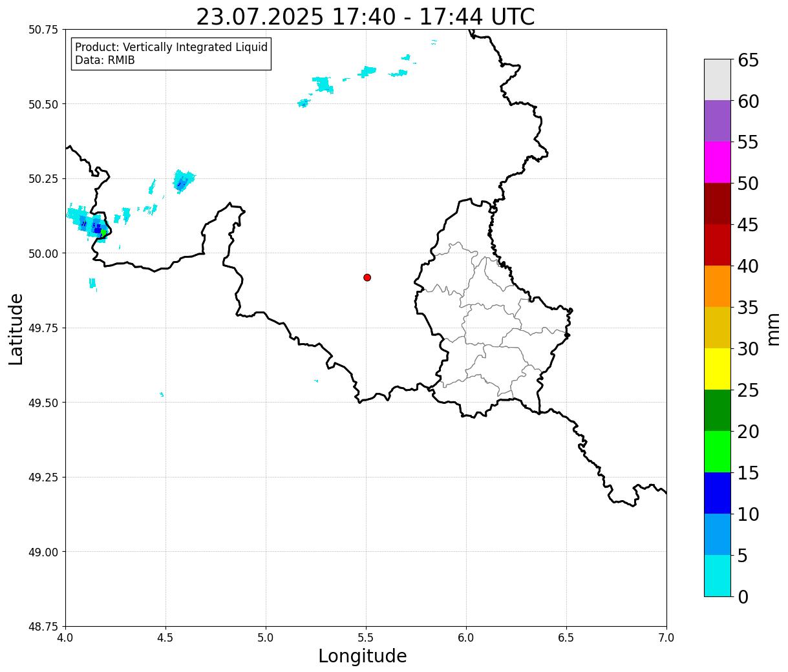This screenshot has height=672, width=788.
Task: Click the 49.25 latitude tick label
Action: (43, 478)
